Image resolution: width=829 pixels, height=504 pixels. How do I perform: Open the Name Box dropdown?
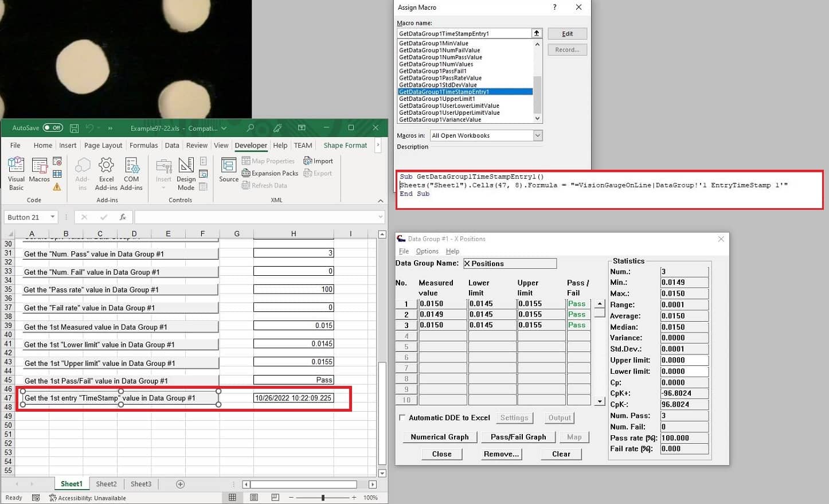coord(52,217)
